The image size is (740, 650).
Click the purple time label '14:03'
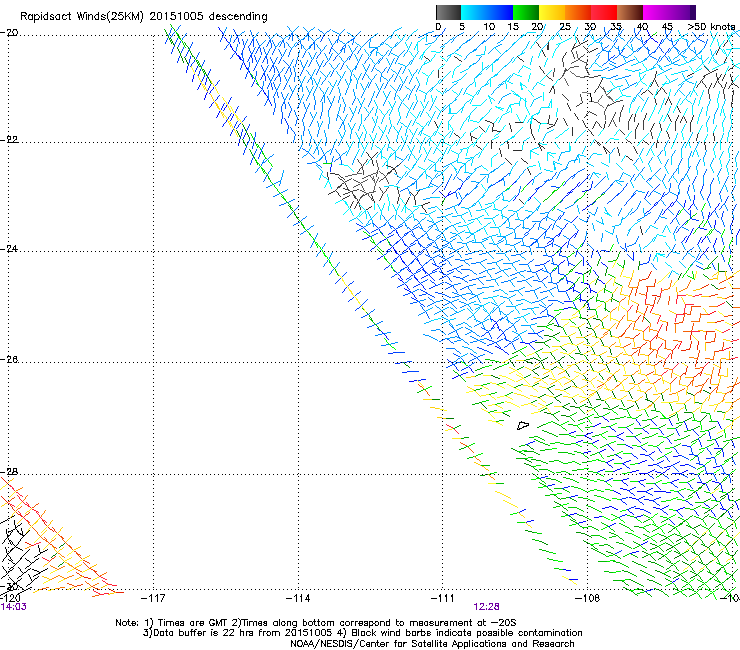pos(14,607)
